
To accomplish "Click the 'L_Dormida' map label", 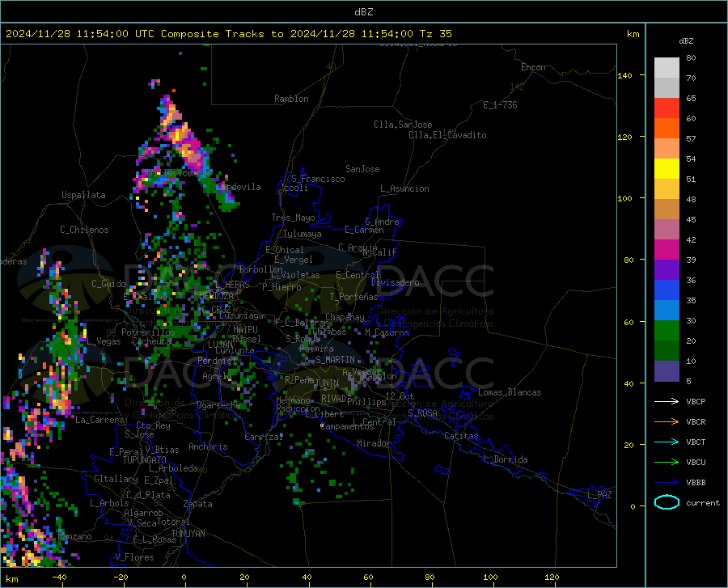I will [506, 459].
